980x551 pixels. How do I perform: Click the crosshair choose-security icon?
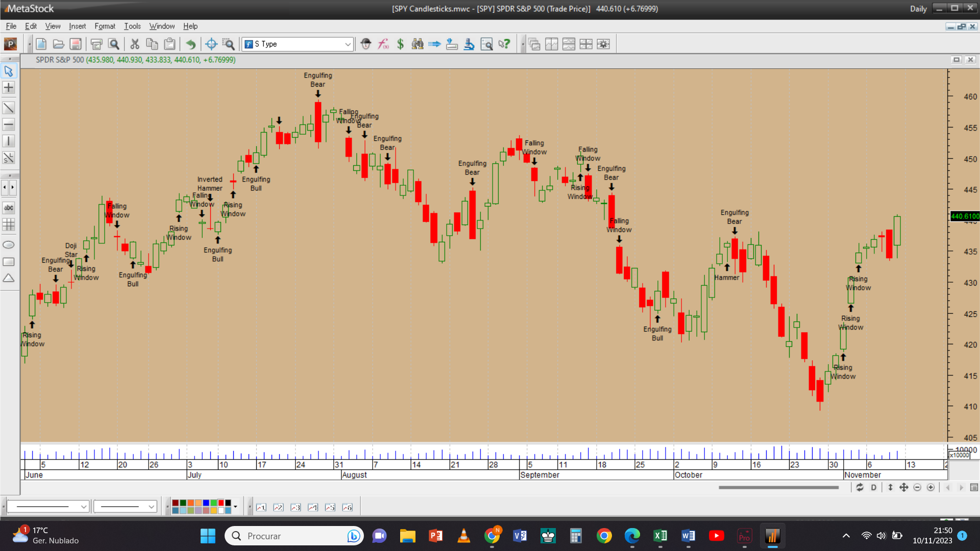[x=211, y=44]
